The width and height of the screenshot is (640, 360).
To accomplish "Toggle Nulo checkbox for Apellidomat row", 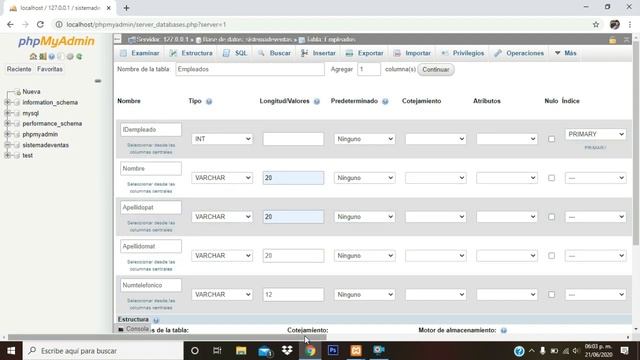I will pyautogui.click(x=551, y=256).
